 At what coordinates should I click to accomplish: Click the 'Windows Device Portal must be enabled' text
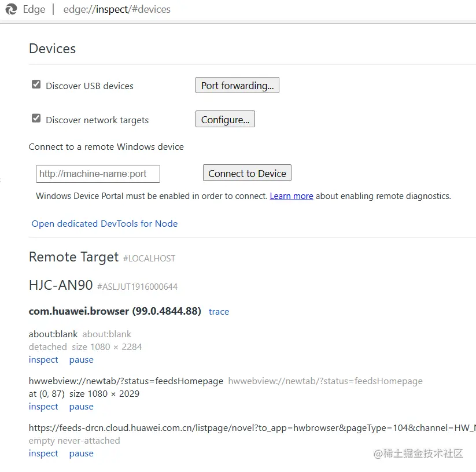pyautogui.click(x=152, y=196)
